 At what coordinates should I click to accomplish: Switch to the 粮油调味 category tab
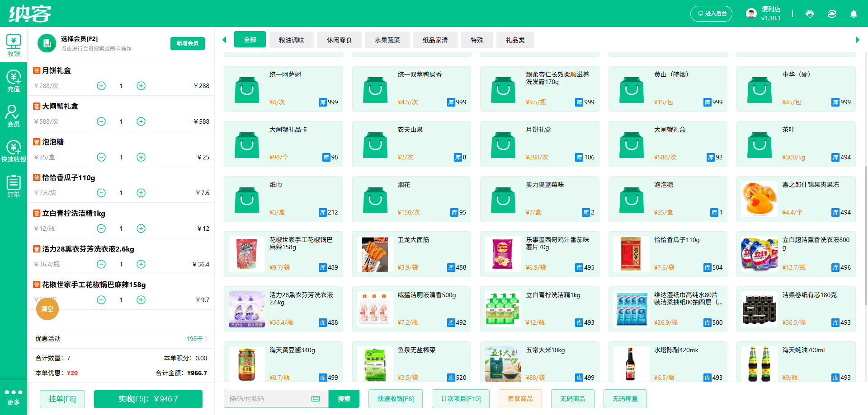click(x=292, y=40)
